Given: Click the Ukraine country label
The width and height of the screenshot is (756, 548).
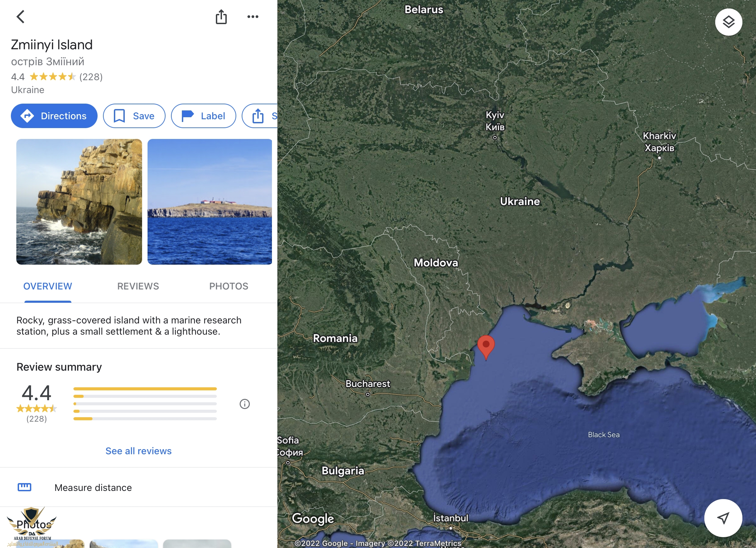Looking at the screenshot, I should pyautogui.click(x=520, y=201).
